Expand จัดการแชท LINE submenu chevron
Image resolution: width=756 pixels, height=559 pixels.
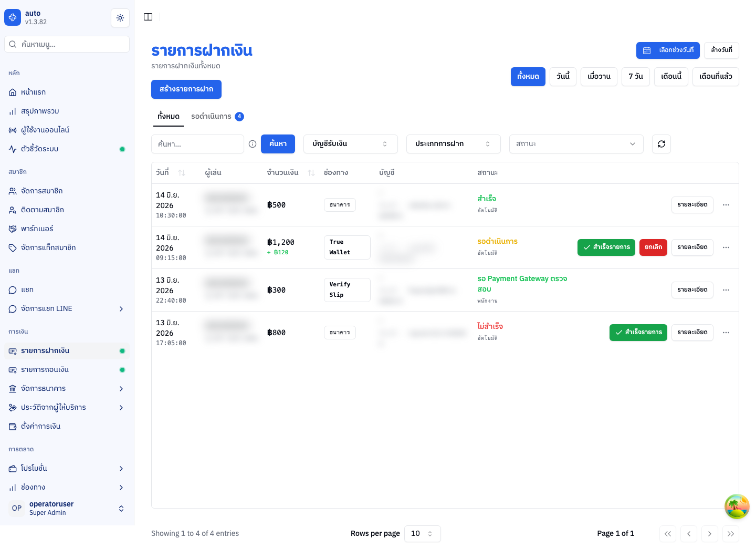[x=121, y=309]
